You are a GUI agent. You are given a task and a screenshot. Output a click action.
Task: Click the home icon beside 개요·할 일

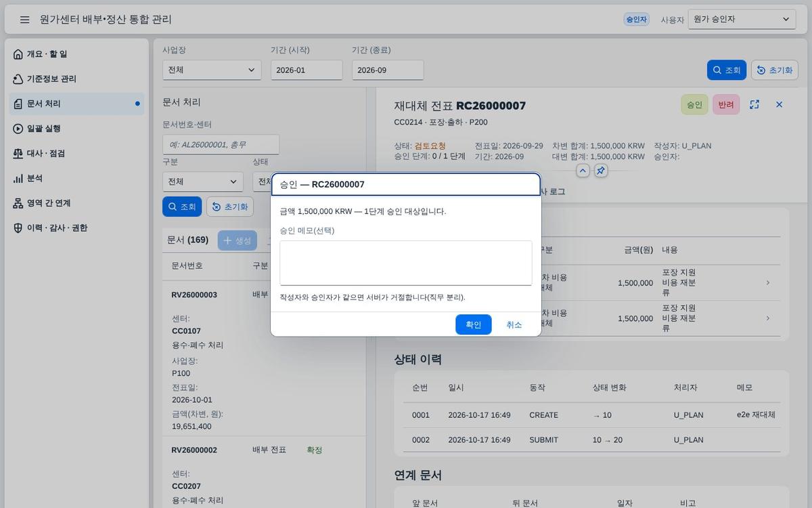18,54
